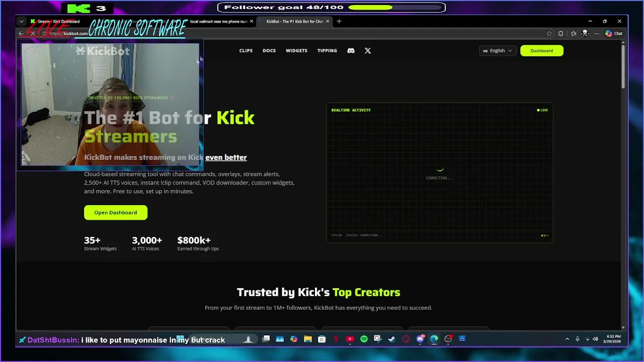Switch to Microsoft Edge in the taskbar
This screenshot has height=362, width=644.
(x=434, y=339)
